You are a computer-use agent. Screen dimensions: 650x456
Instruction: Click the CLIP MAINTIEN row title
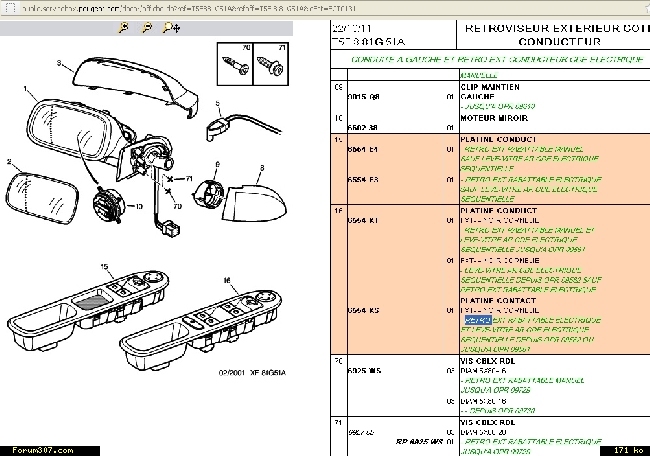pos(491,87)
